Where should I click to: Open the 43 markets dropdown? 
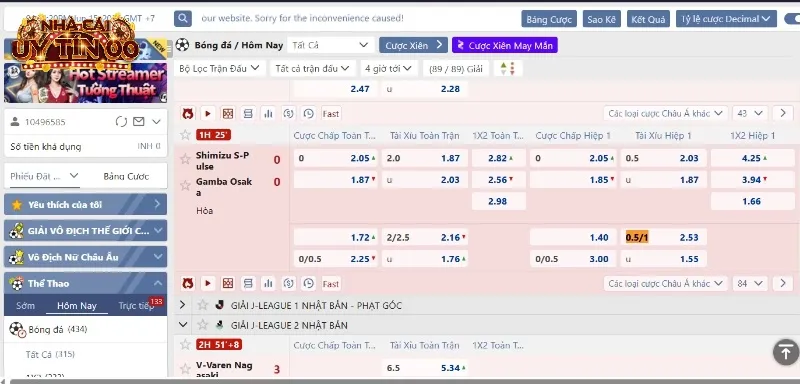coord(749,113)
